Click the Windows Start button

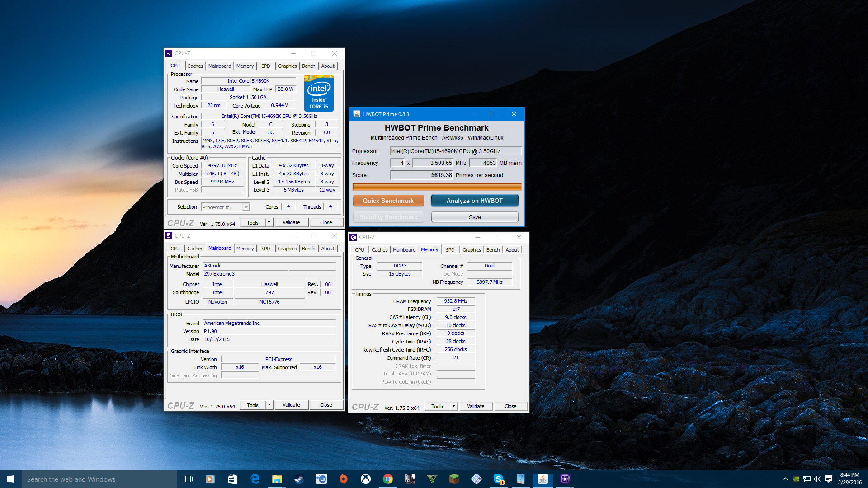(11, 479)
